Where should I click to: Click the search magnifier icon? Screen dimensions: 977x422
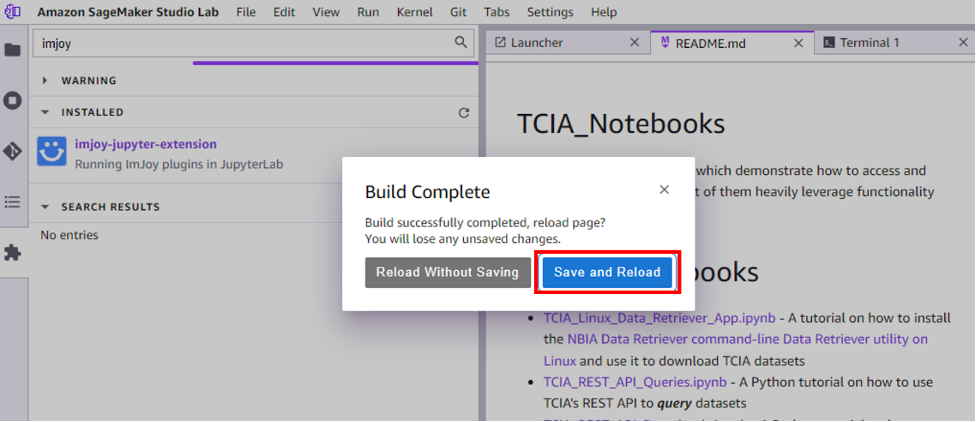pyautogui.click(x=460, y=42)
